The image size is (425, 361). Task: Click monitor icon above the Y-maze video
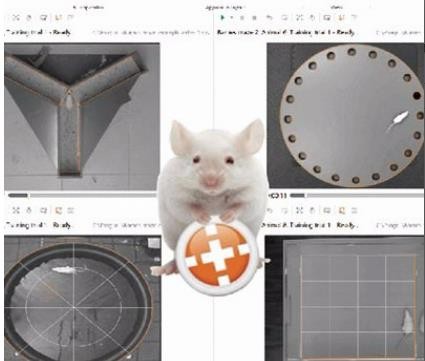[x=43, y=17]
